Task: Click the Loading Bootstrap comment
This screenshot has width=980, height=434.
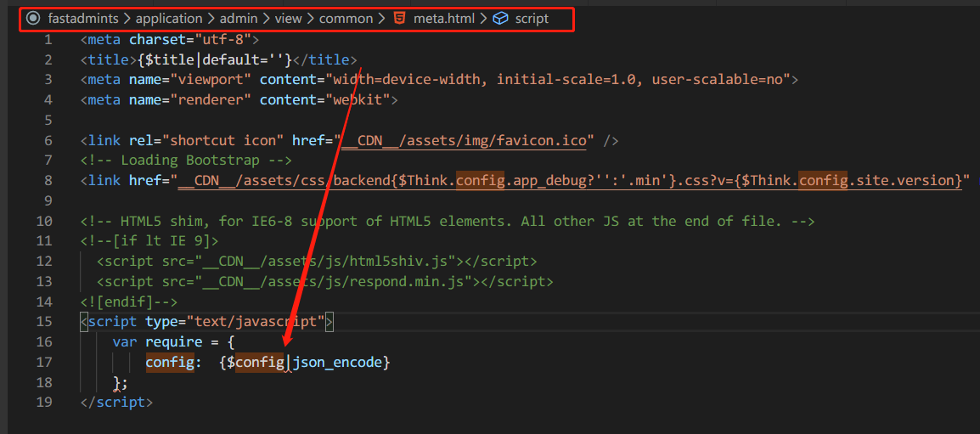Action: [x=186, y=161]
